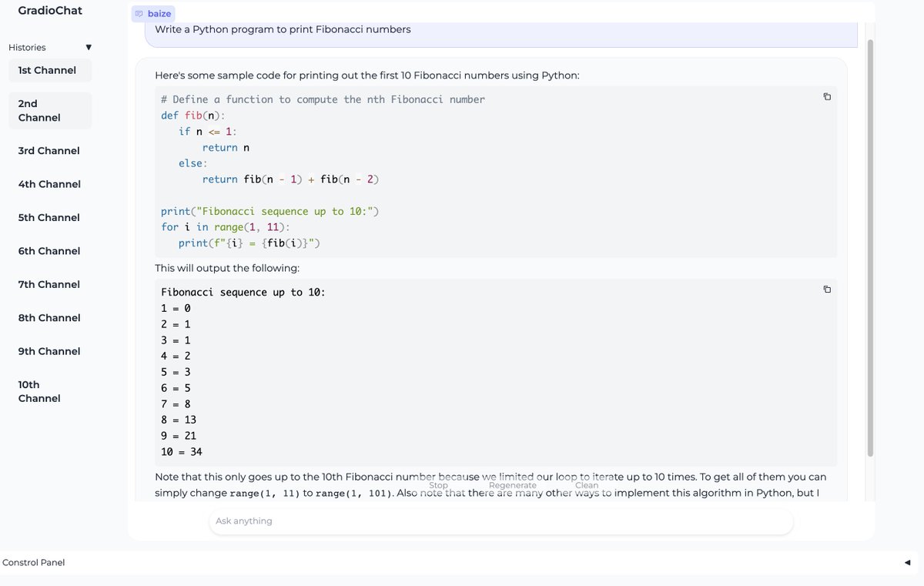Viewport: 924px width, 586px height.
Task: Open the 1st Channel history
Action: 50,70
